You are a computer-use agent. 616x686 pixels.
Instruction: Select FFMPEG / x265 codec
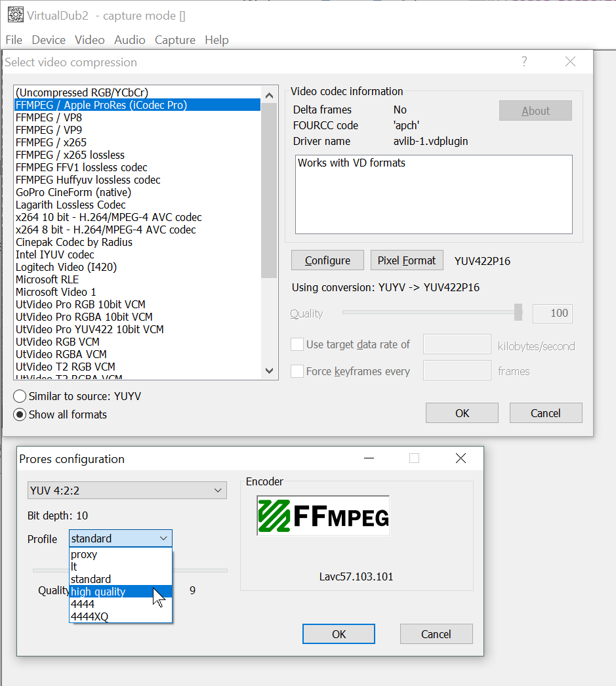click(x=137, y=142)
